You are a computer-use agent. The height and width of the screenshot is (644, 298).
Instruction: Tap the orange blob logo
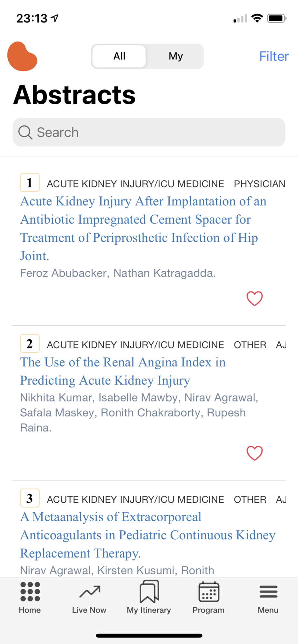point(22,56)
